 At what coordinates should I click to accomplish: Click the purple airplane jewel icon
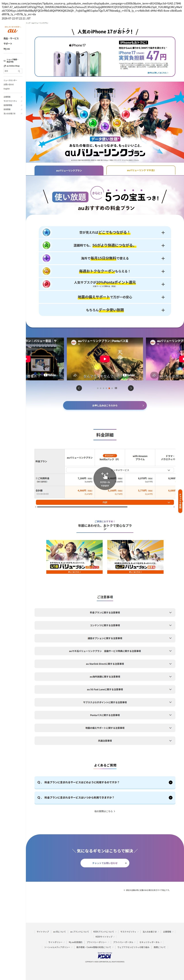46,258
